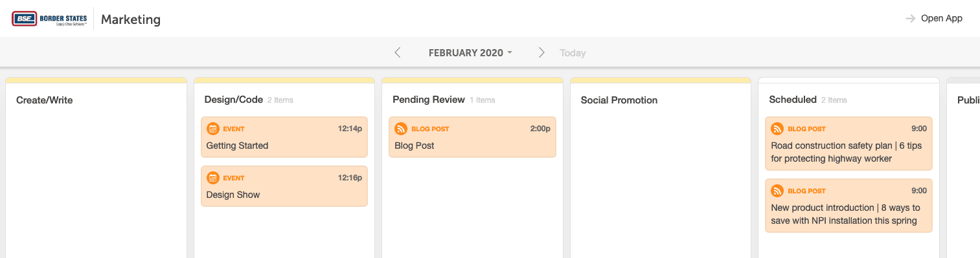The height and width of the screenshot is (258, 980).
Task: Click calendar icon on Design Show event
Action: click(212, 178)
